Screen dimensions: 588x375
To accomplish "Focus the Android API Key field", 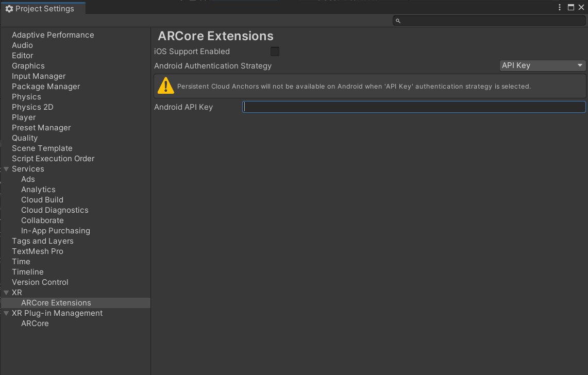I will coord(414,107).
